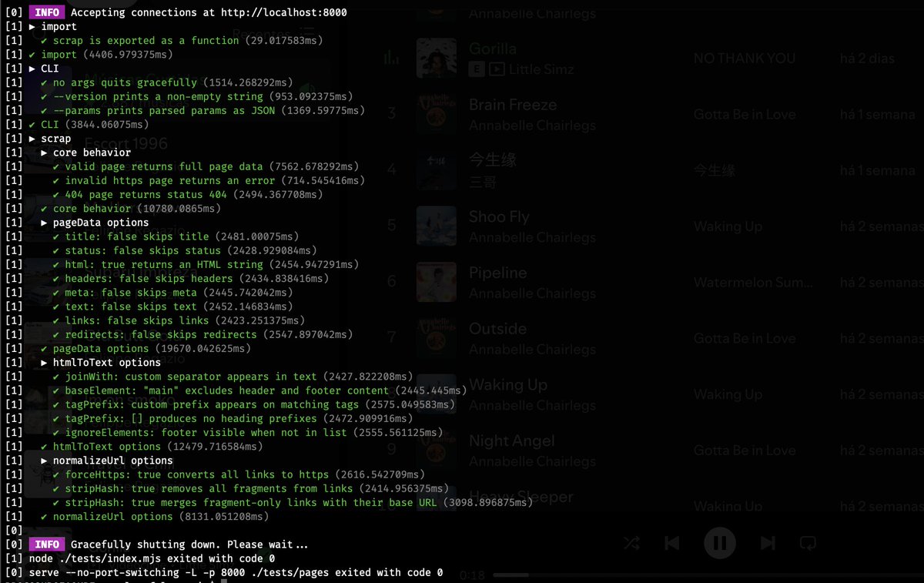The width and height of the screenshot is (924, 583).
Task: Select the Waking Up track title
Action: [x=508, y=385]
